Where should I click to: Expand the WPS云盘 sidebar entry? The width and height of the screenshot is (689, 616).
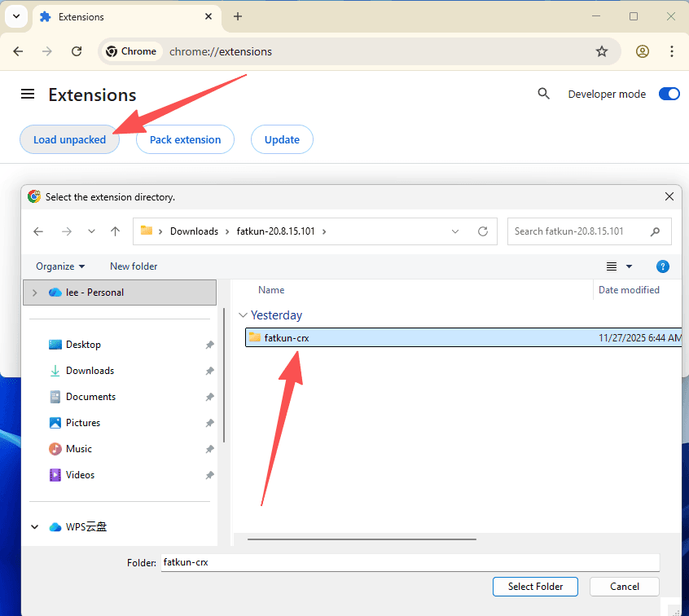pos(34,526)
